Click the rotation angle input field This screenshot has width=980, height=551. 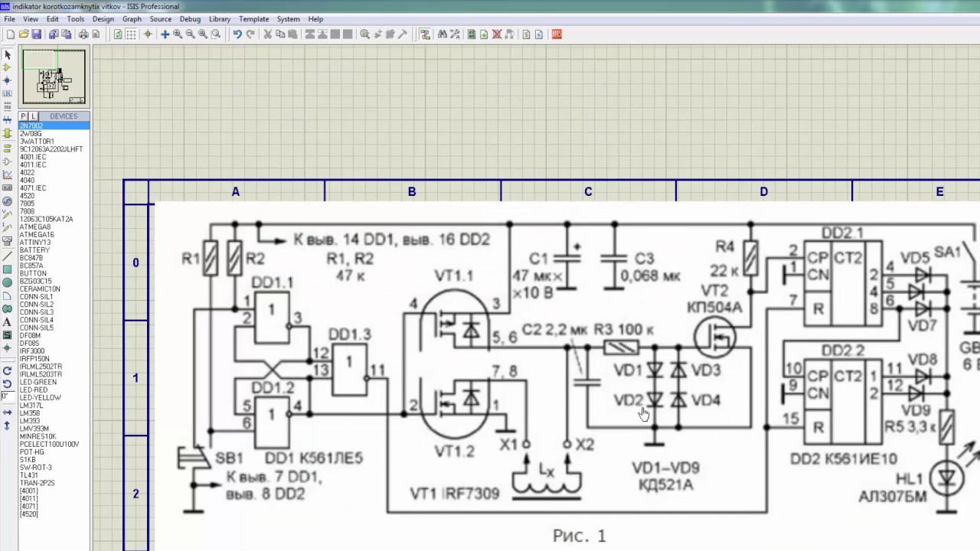(x=8, y=396)
